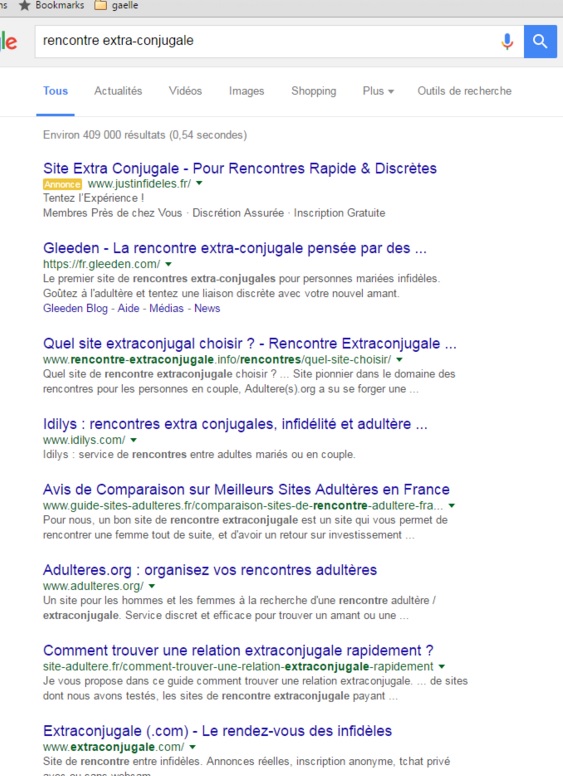Open the gaelle bookmark folder icon

(100, 5)
